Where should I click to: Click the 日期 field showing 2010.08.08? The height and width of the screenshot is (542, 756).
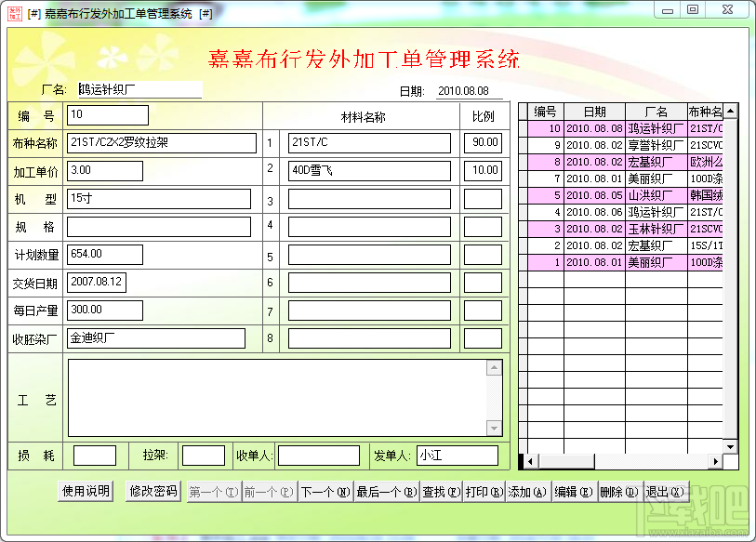(469, 91)
